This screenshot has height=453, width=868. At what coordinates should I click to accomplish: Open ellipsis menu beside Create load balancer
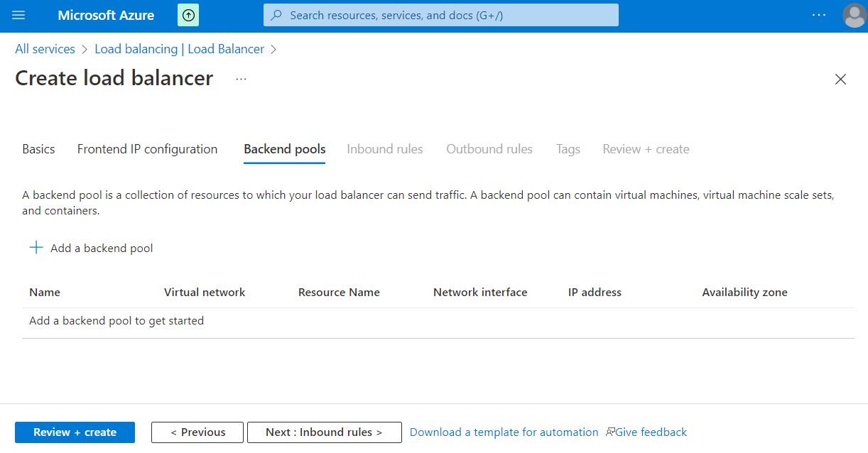[242, 79]
